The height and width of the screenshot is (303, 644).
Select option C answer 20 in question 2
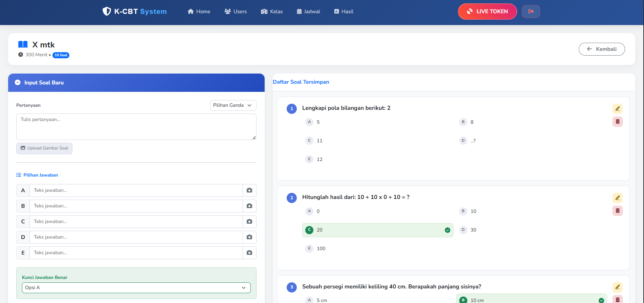[x=377, y=230]
